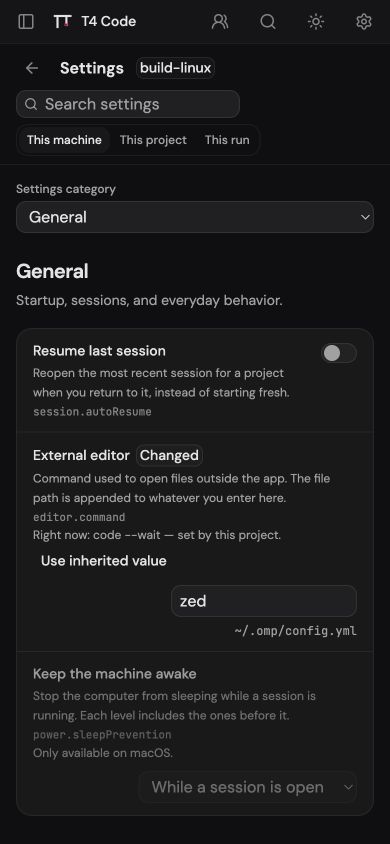Click the chevron of the Settings category selector

pyautogui.click(x=365, y=217)
